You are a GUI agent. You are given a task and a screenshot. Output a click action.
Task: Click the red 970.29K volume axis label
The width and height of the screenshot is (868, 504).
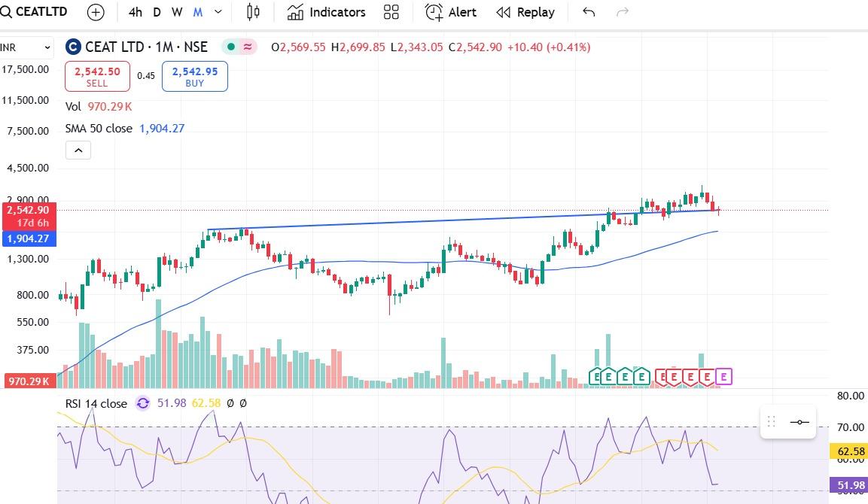[29, 381]
